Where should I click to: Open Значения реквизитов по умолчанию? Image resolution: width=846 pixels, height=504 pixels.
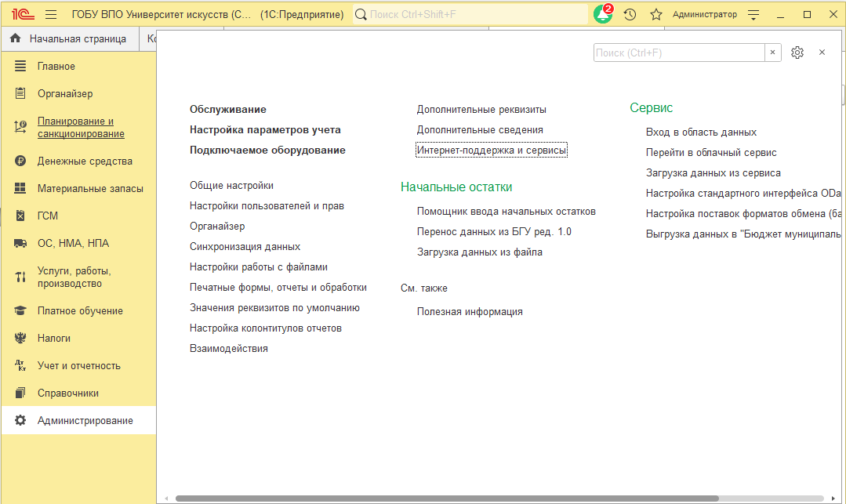pos(274,307)
